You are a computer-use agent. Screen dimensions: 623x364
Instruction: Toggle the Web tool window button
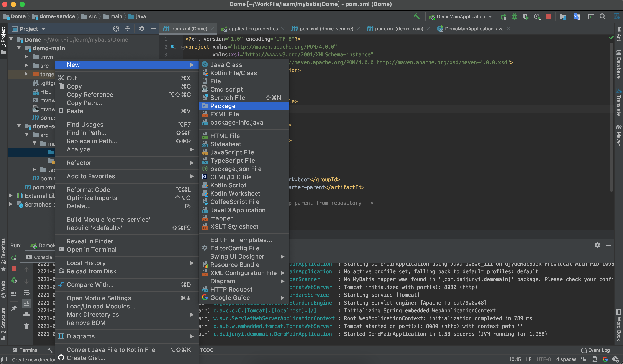3,289
